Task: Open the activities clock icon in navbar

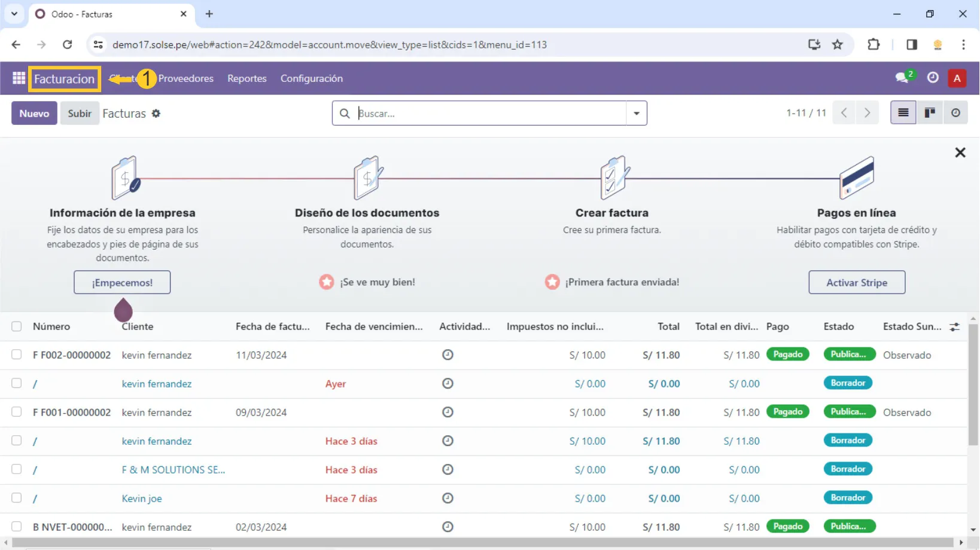Action: tap(933, 78)
